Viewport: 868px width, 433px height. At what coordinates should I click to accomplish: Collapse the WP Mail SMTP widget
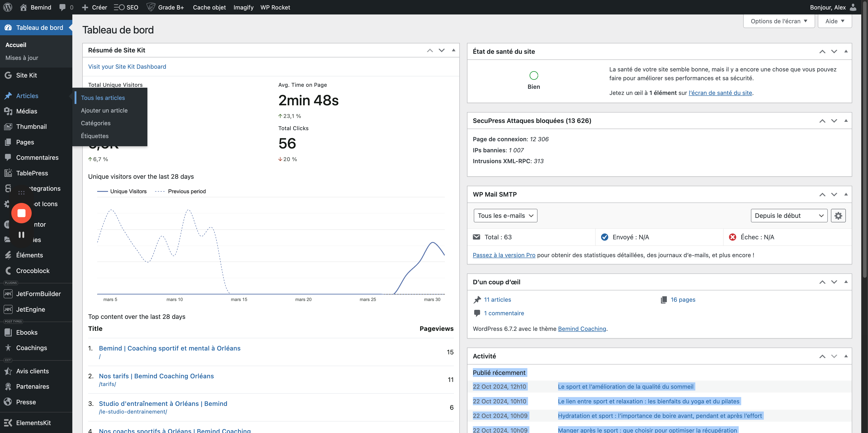[846, 194]
